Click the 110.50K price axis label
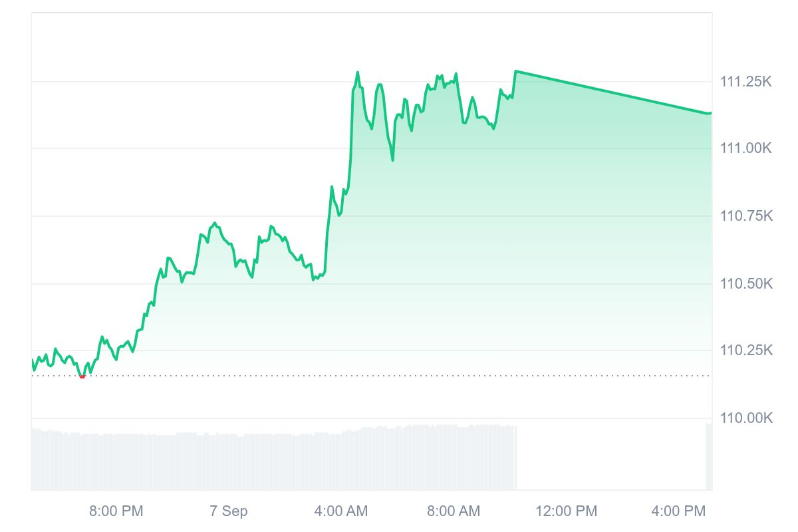 [x=746, y=284]
